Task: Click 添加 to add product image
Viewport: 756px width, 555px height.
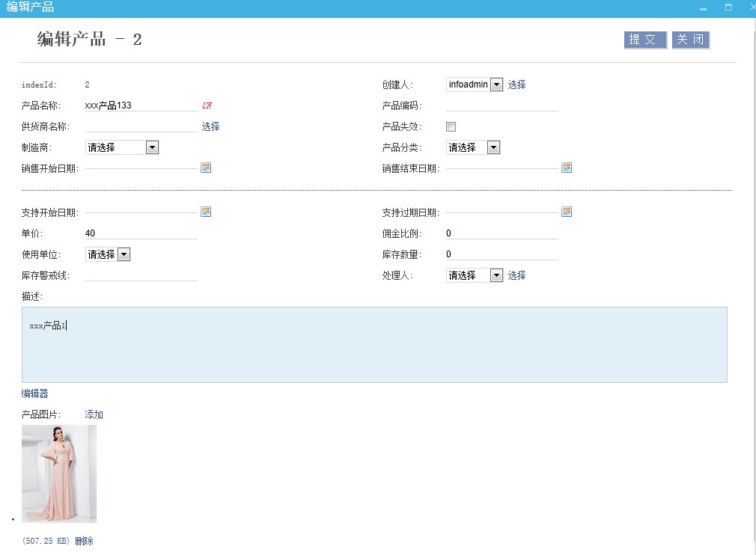Action: [94, 414]
